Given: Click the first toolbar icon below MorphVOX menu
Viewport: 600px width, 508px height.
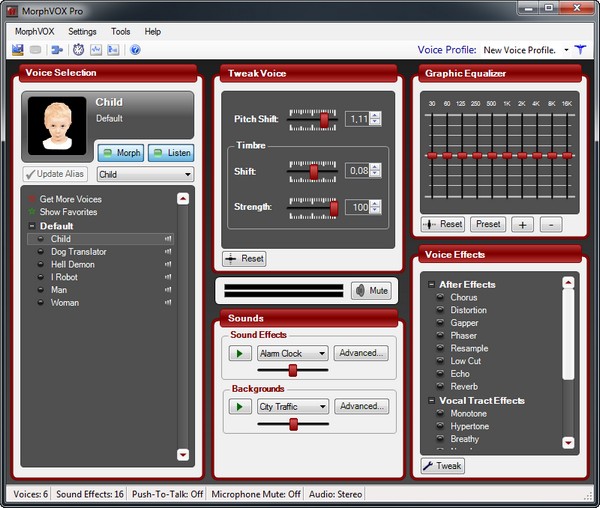Looking at the screenshot, I should point(17,49).
